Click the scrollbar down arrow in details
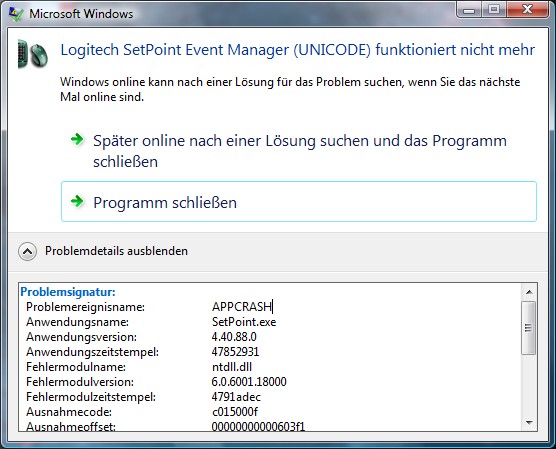 (529, 422)
